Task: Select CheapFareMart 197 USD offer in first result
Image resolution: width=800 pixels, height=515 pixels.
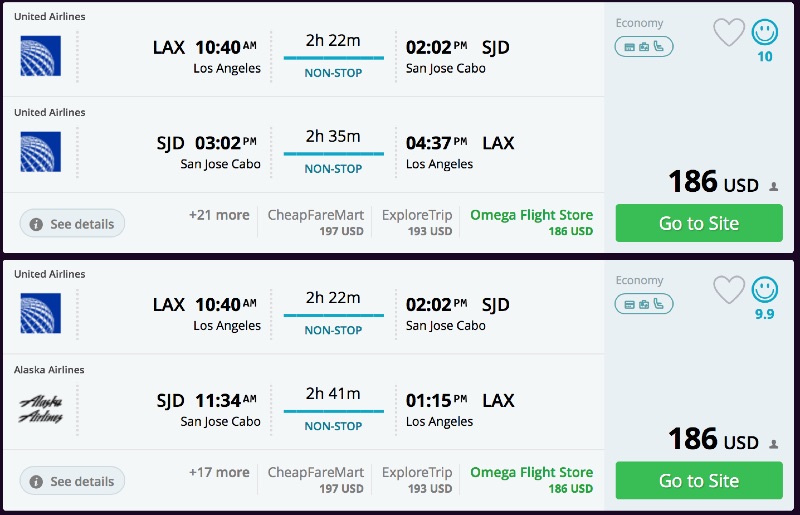Action: (x=315, y=222)
